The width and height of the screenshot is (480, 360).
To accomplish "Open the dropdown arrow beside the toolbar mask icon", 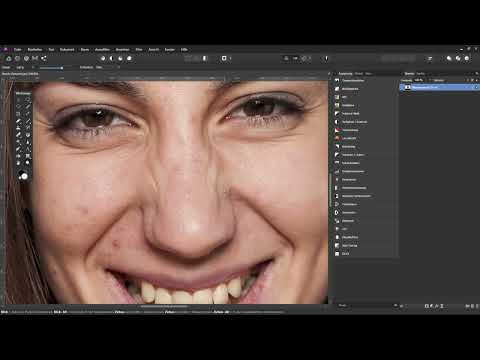I will click(230, 58).
